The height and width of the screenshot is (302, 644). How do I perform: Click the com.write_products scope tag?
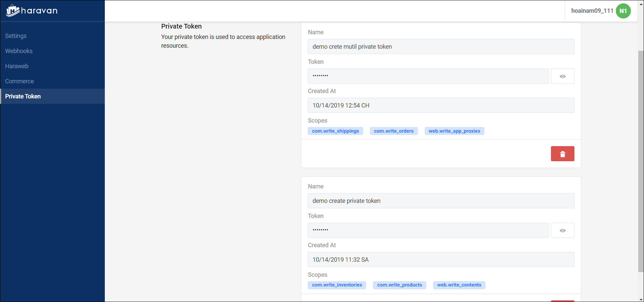click(x=399, y=285)
